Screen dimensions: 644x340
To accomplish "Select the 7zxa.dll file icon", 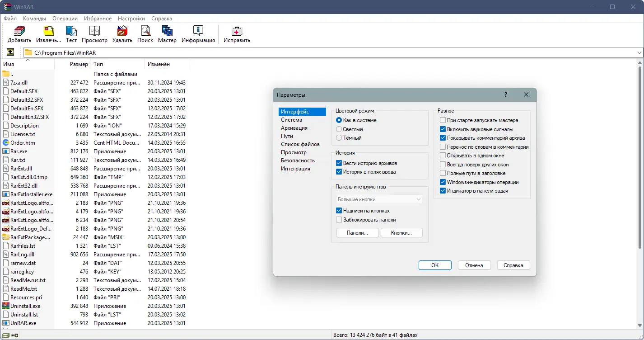I will click(x=6, y=82).
